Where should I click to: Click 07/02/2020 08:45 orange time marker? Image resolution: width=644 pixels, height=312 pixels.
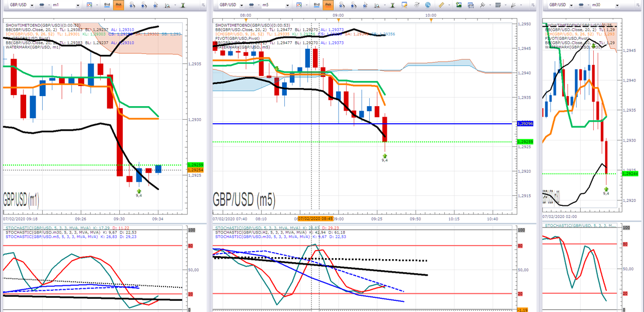point(315,219)
